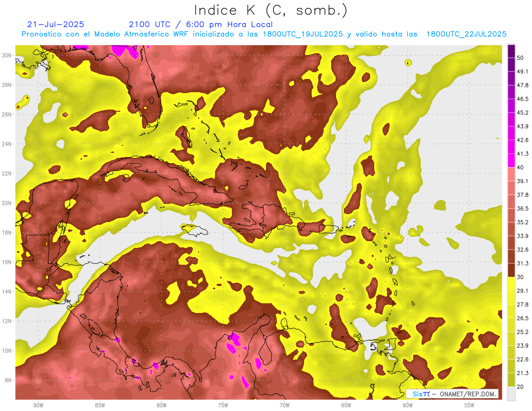Click the 85W longitude axis label
Image resolution: width=532 pixels, height=411 pixels.
click(100, 405)
